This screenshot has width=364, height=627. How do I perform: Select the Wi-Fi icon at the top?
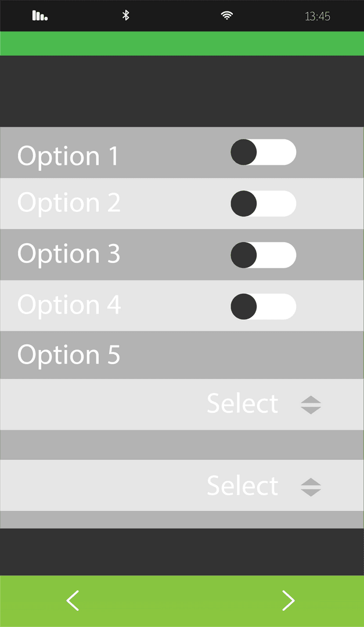[x=226, y=16]
